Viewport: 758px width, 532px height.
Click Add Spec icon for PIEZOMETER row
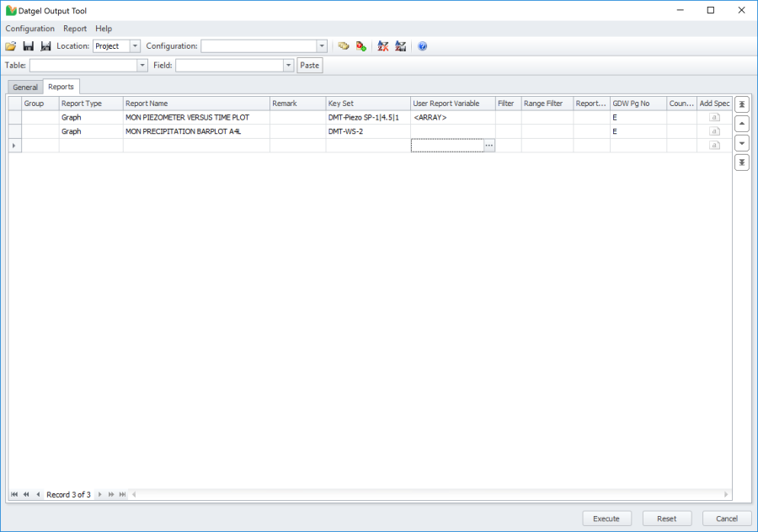click(x=714, y=118)
